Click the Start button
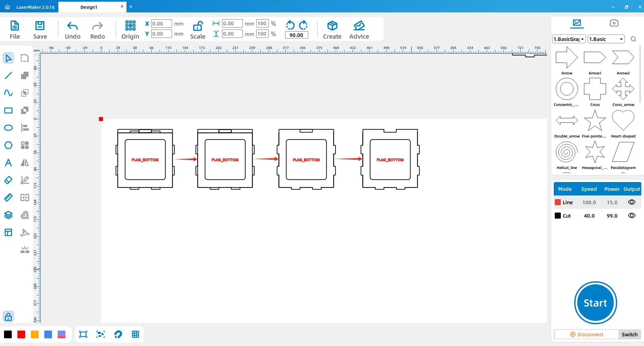The image size is (644, 346). point(595,303)
